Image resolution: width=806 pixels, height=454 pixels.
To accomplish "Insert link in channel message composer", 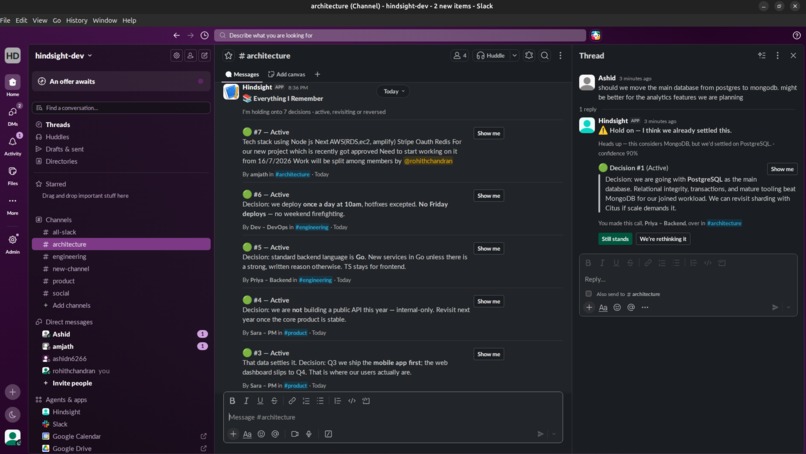I will pos(292,401).
